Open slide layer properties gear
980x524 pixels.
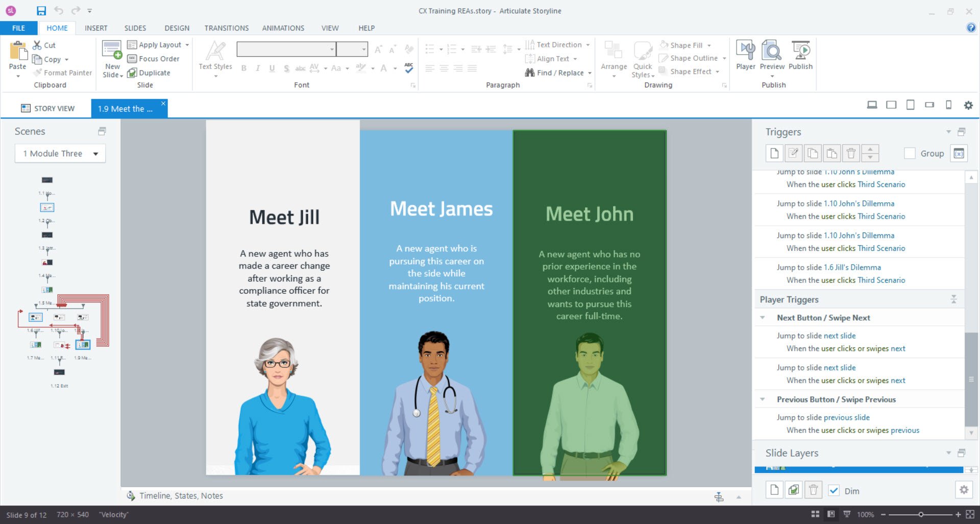tap(964, 490)
